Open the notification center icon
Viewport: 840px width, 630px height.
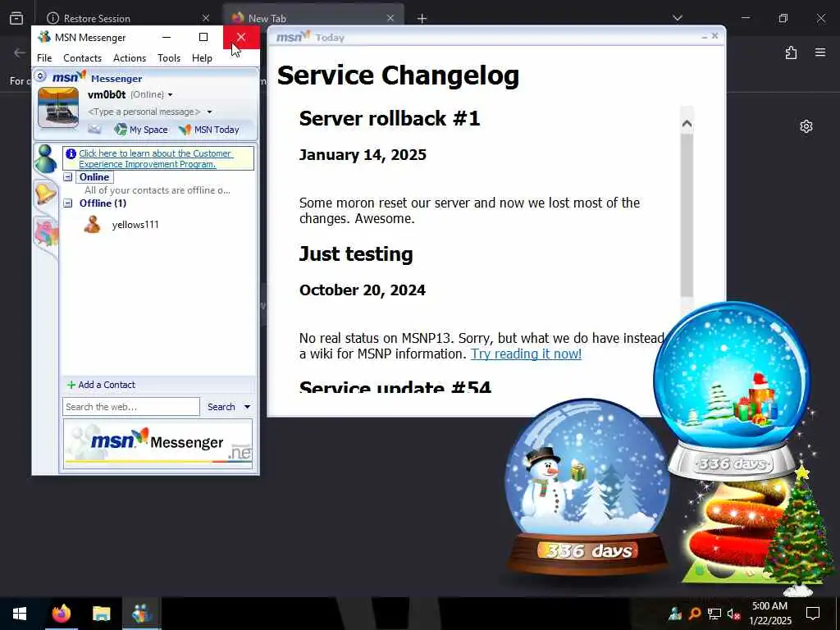(x=813, y=614)
